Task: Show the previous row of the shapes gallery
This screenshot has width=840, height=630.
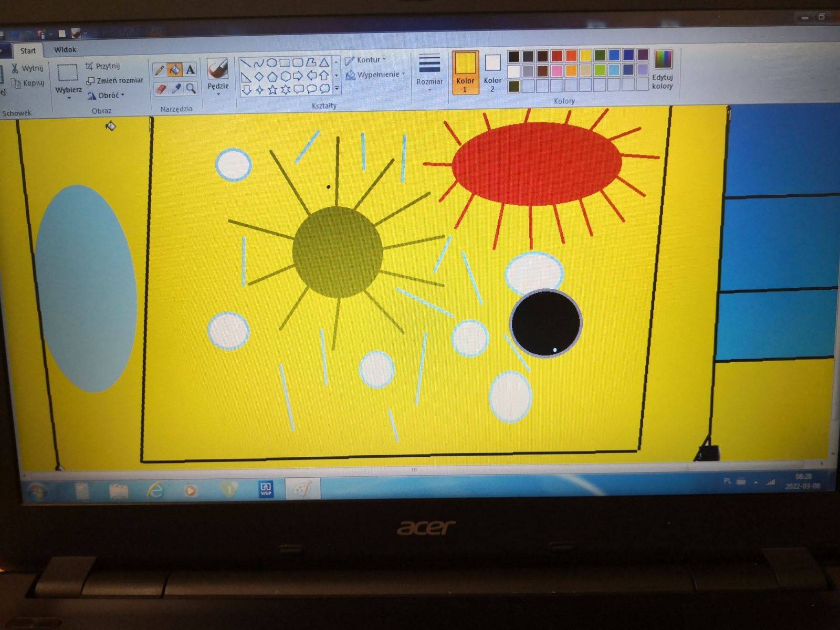Action: pos(337,62)
